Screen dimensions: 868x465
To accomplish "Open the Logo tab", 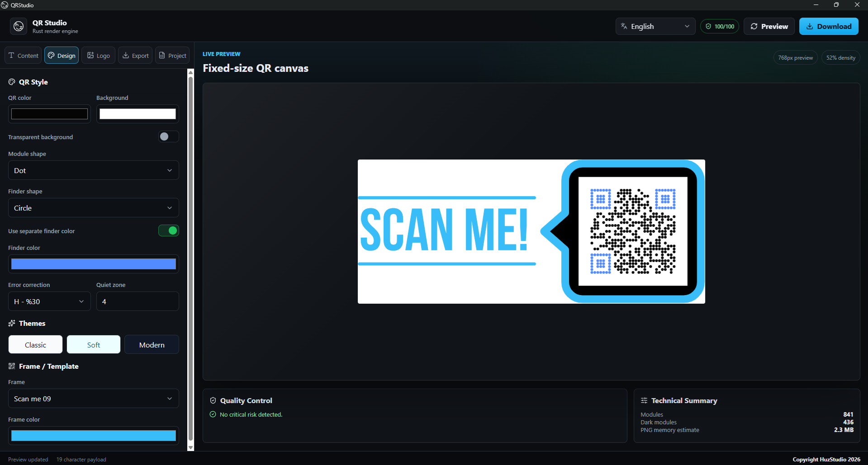I will click(x=98, y=55).
